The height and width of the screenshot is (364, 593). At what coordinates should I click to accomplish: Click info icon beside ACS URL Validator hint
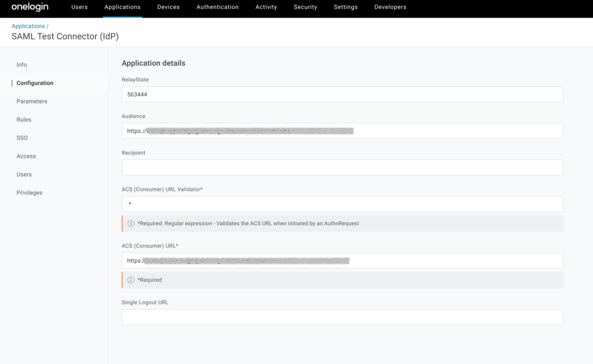[131, 224]
